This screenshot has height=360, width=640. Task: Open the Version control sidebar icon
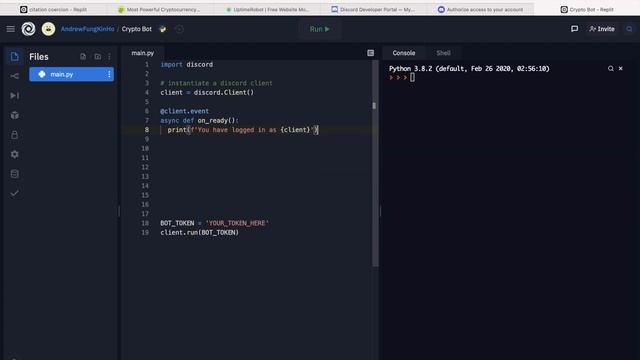(14, 76)
